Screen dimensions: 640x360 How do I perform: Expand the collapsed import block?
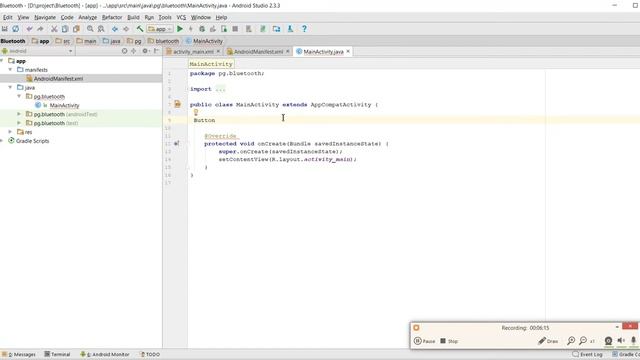(x=220, y=89)
